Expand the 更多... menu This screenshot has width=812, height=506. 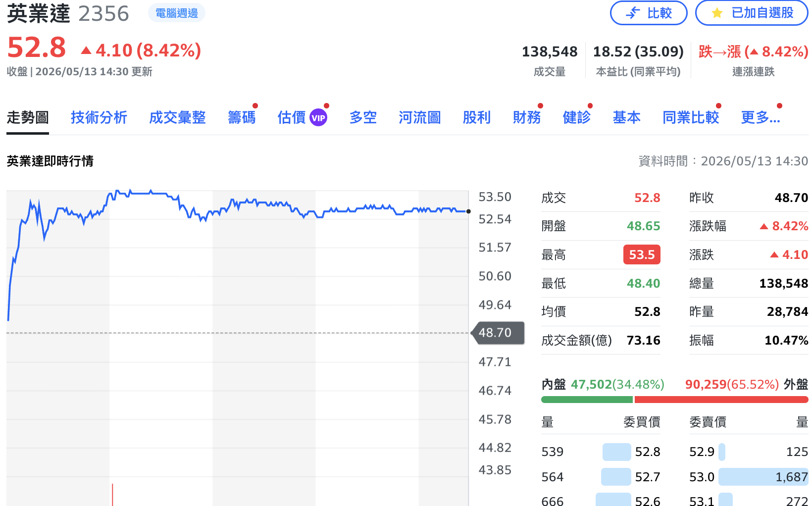761,117
